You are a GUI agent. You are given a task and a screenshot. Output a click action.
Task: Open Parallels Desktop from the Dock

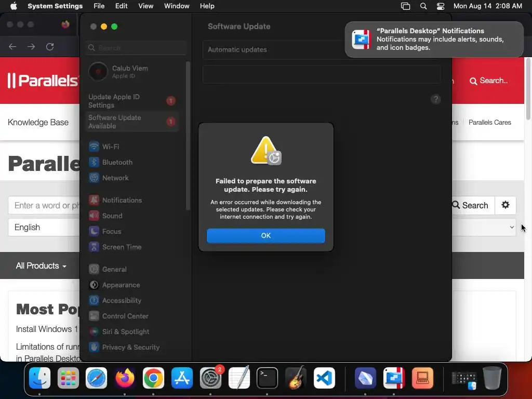[x=394, y=378]
